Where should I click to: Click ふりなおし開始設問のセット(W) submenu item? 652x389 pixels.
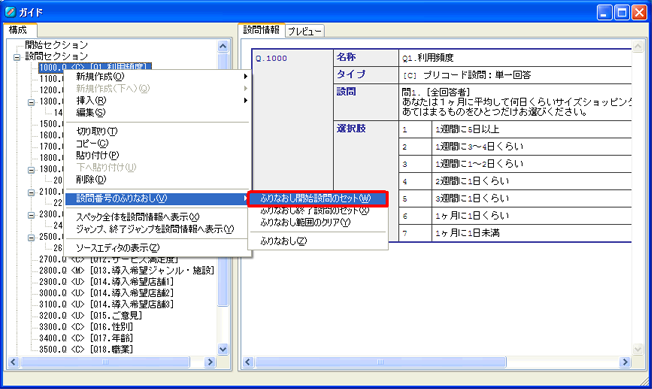[318, 199]
